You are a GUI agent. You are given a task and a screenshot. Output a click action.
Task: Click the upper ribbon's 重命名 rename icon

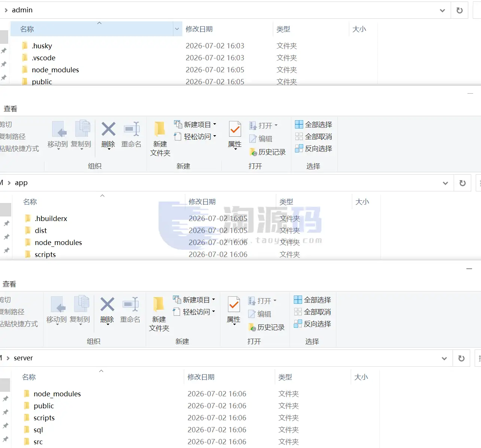point(131,130)
